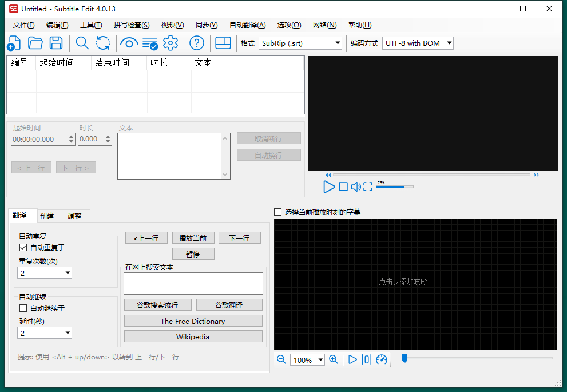Stop video playback square icon
Viewport: 567px width, 392px height.
click(x=343, y=187)
